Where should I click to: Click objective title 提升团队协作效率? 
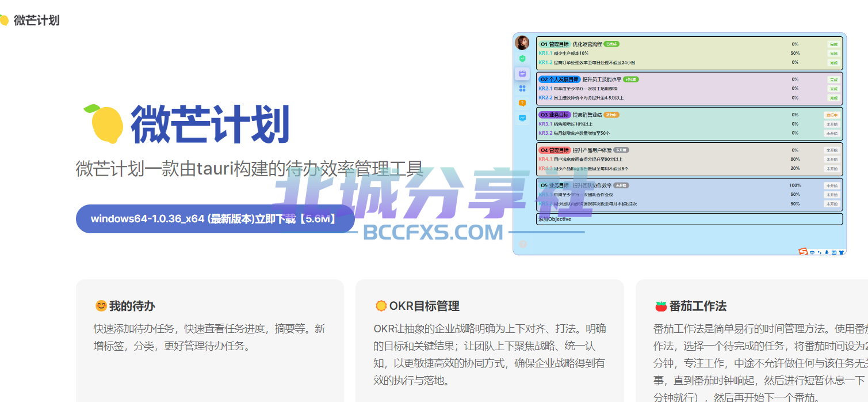click(x=592, y=185)
